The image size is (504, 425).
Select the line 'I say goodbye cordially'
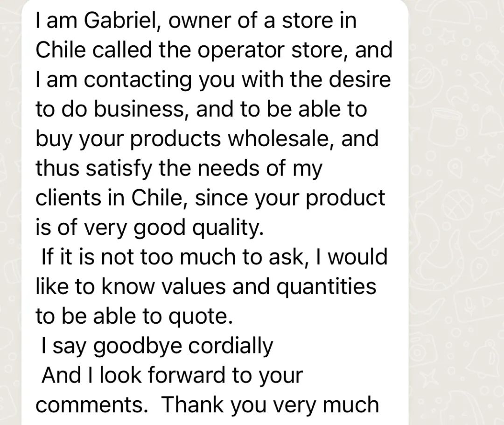click(157, 347)
